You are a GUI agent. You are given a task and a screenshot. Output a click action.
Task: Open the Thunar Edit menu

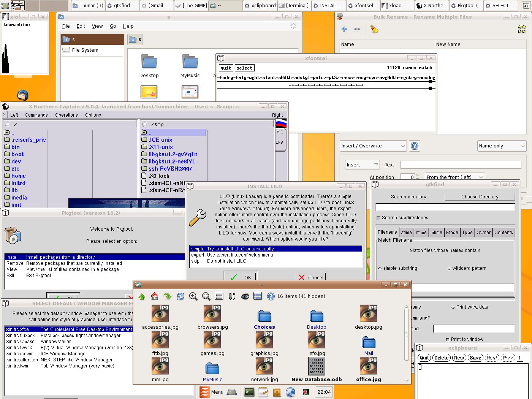81,26
